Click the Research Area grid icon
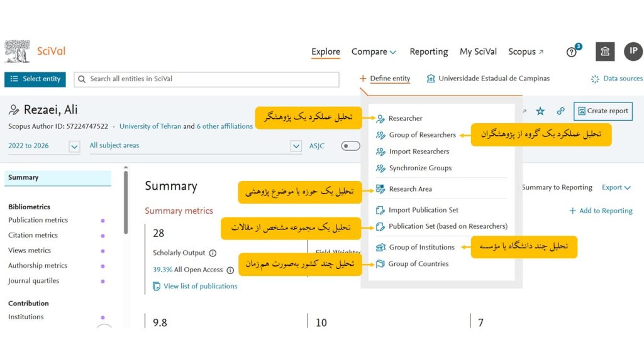The height and width of the screenshot is (362, 644). pos(380,189)
